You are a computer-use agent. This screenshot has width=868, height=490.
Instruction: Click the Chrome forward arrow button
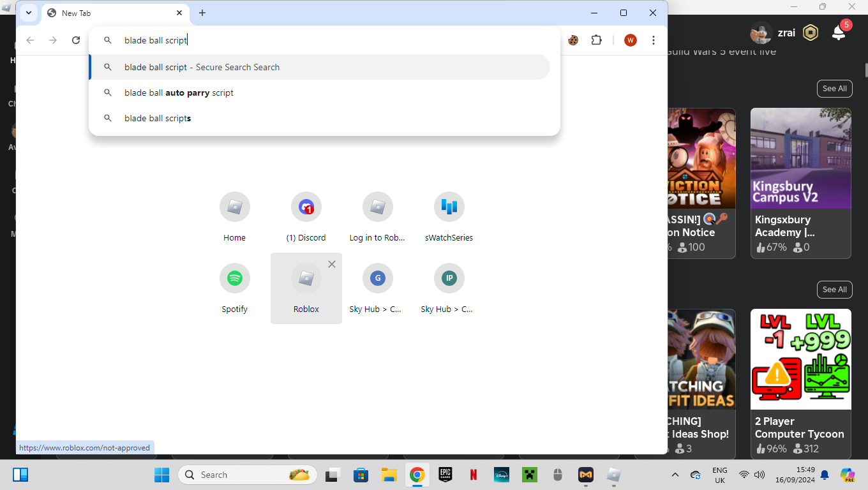(x=53, y=40)
